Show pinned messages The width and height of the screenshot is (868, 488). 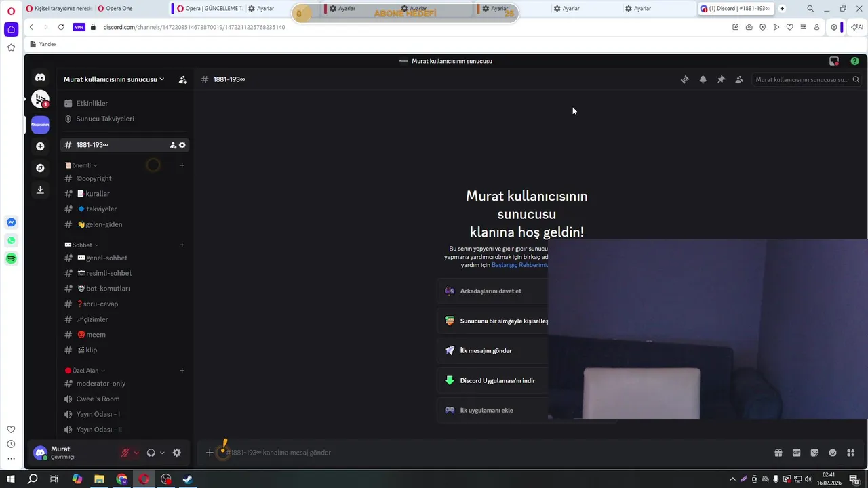point(721,79)
